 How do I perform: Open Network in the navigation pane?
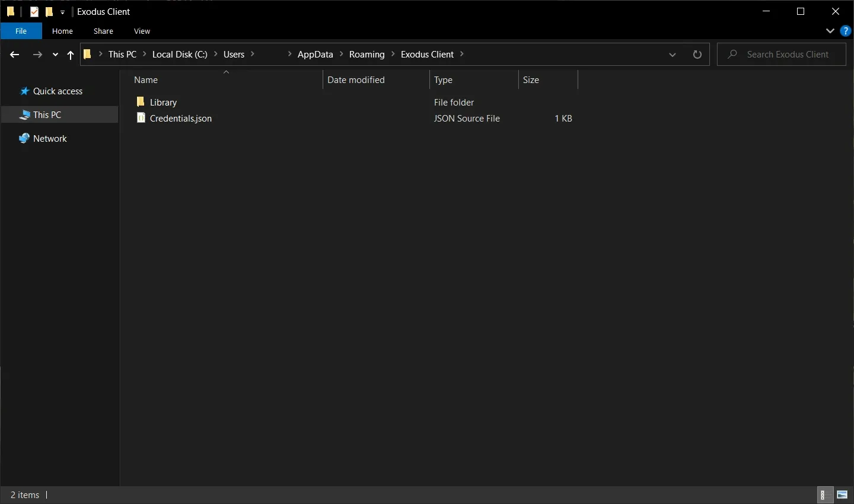click(x=50, y=139)
